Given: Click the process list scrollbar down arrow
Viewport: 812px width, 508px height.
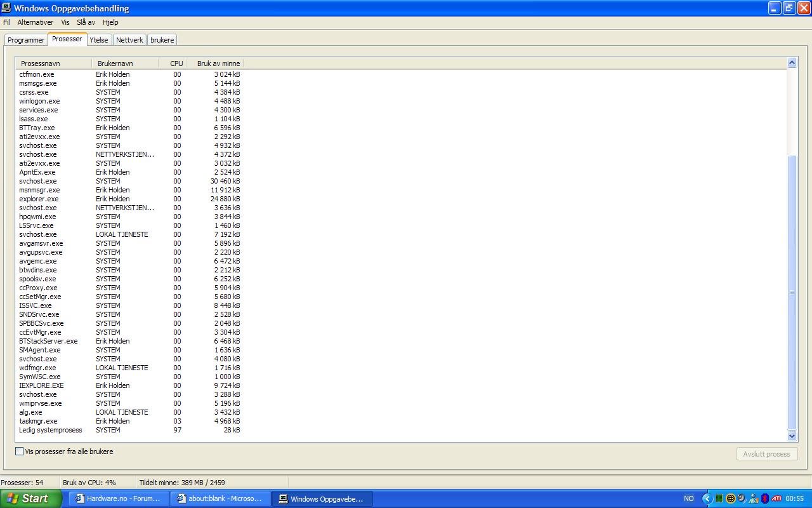Looking at the screenshot, I should click(792, 436).
